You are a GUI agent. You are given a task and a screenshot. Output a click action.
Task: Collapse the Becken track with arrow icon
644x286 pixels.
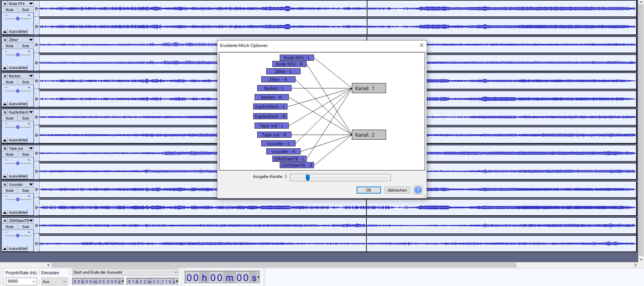point(5,104)
